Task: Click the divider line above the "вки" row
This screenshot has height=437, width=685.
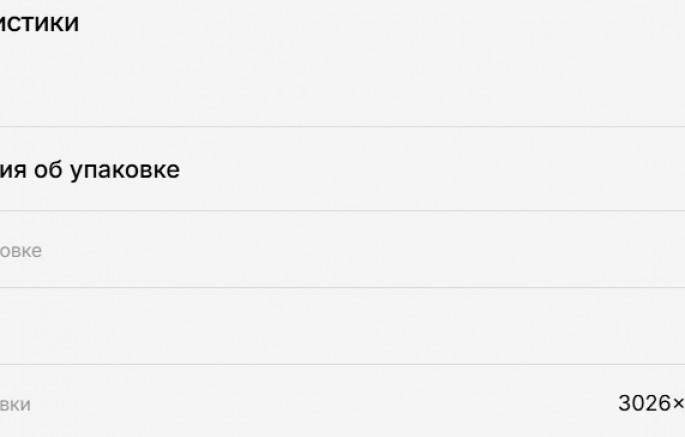Action: tap(342, 364)
